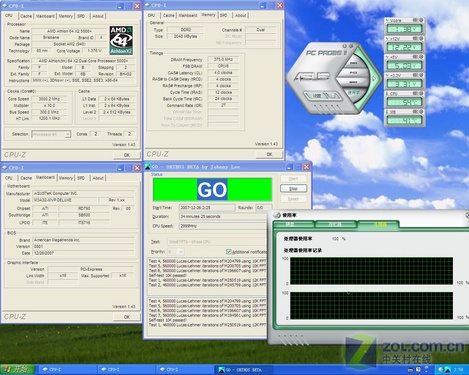The width and height of the screenshot is (469, 375).
Task: Click the CPU Speed field showing 2999MHz
Action: click(x=223, y=226)
